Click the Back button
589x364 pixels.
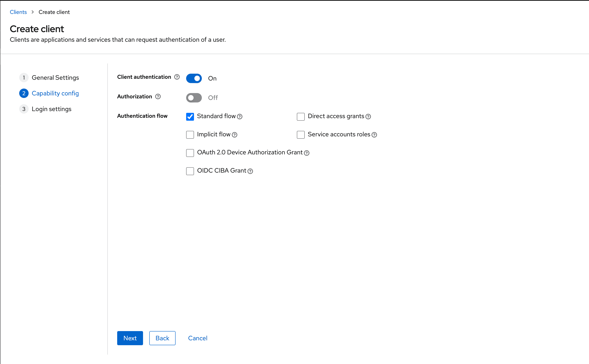[162, 338]
